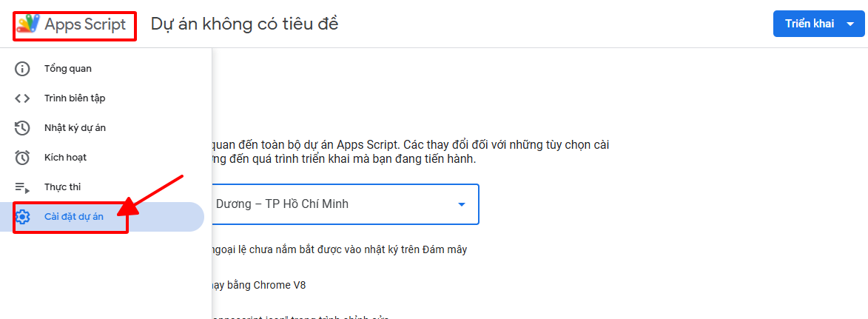
Task: Expand the time zone dropdown arrow
Action: 462,204
